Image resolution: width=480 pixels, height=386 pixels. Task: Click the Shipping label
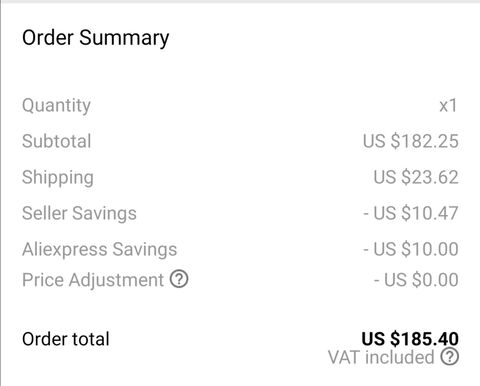tap(58, 178)
